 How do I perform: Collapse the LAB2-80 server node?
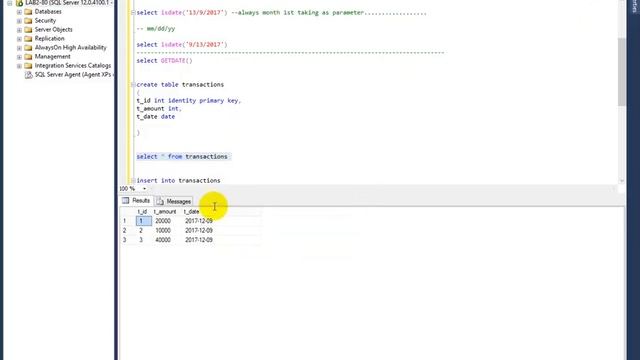pyautogui.click(x=9, y=3)
